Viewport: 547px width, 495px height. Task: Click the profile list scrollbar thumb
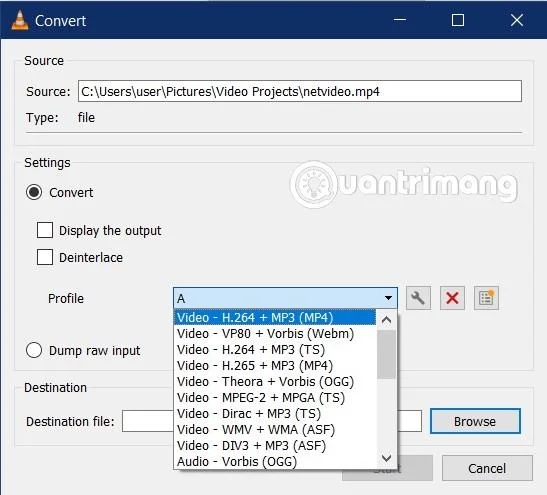(x=386, y=354)
